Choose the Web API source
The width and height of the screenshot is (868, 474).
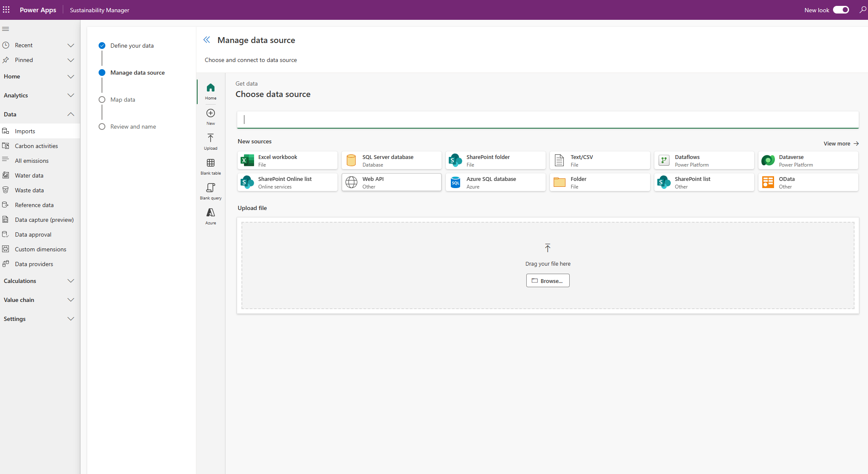(391, 182)
